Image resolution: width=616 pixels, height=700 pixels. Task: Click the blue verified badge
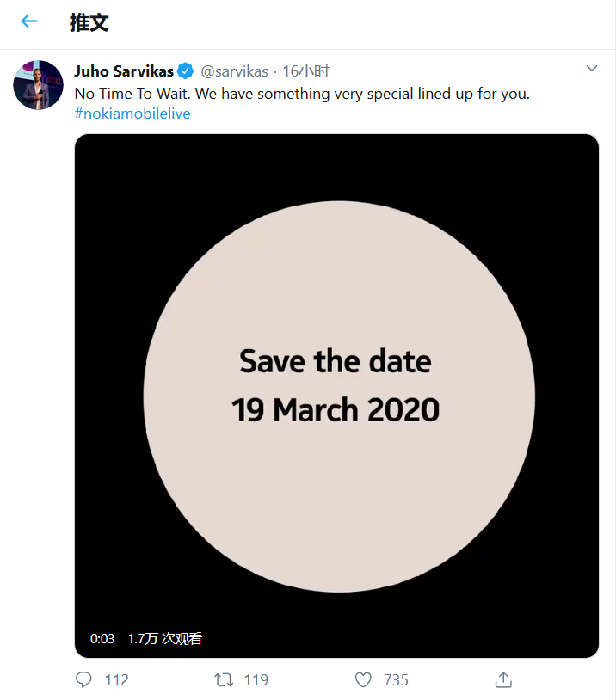[186, 71]
